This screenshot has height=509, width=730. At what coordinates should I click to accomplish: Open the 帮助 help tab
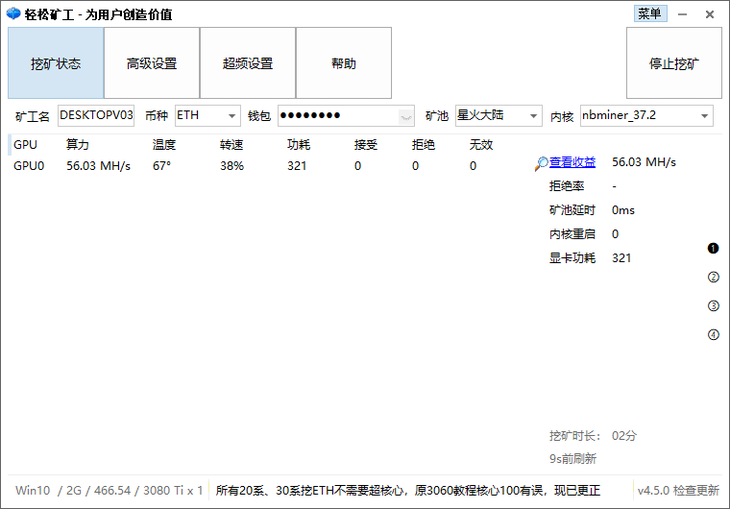coord(343,63)
